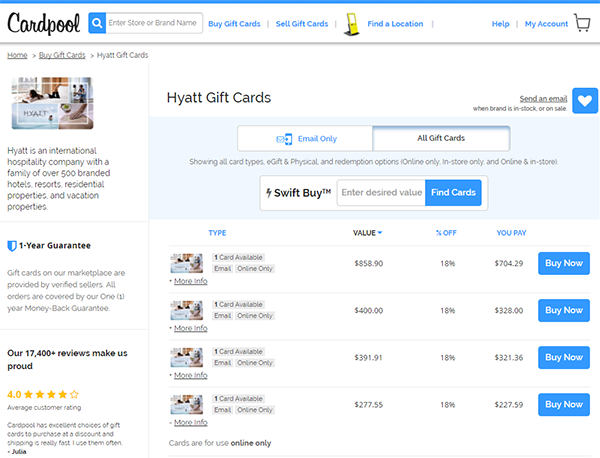Click the heart favorite icon

click(x=585, y=101)
